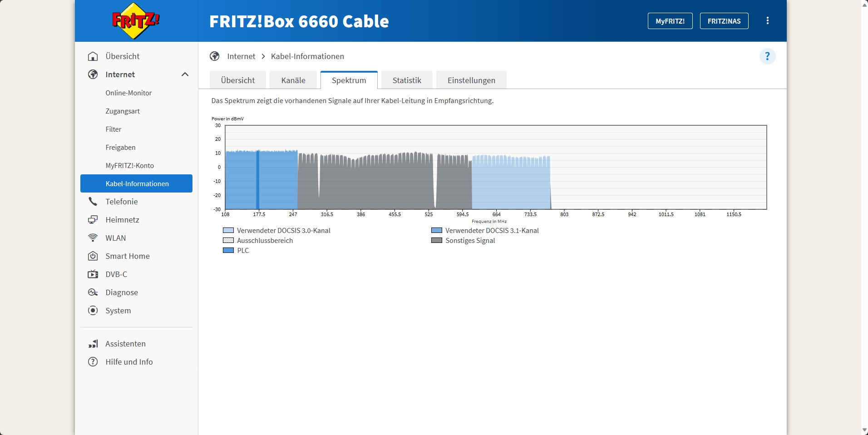Open the three-dot overflow menu
Image resolution: width=868 pixels, height=435 pixels.
point(768,20)
